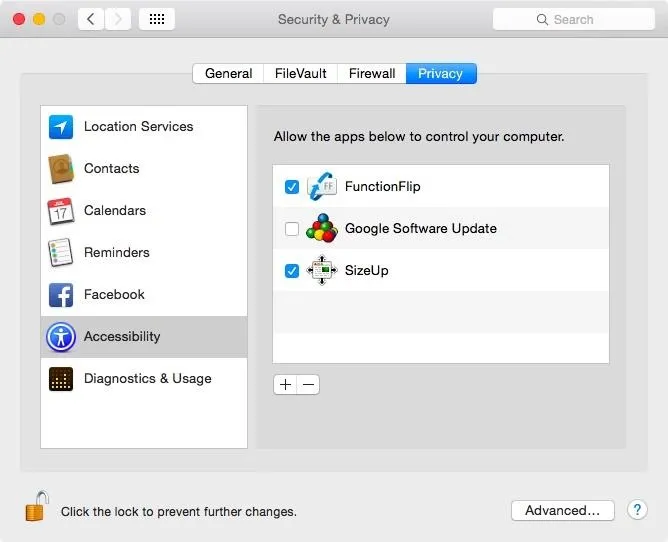Click the Advanced… button

click(x=563, y=510)
